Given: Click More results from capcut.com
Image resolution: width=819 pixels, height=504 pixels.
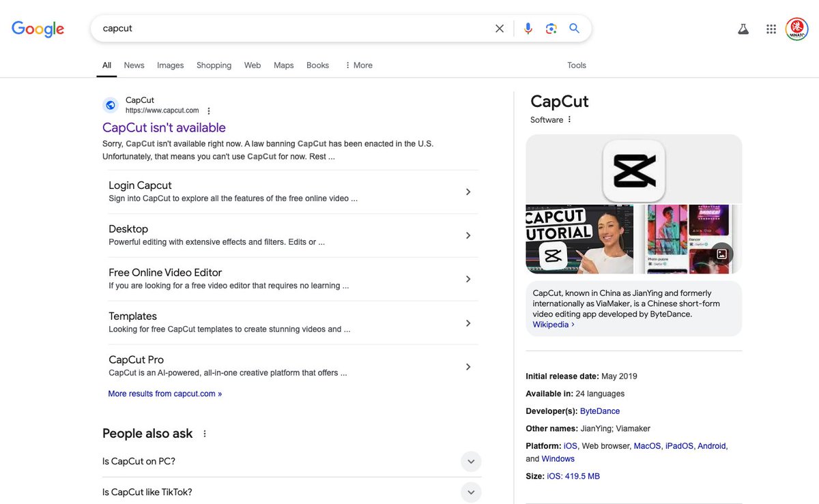Looking at the screenshot, I should (164, 394).
